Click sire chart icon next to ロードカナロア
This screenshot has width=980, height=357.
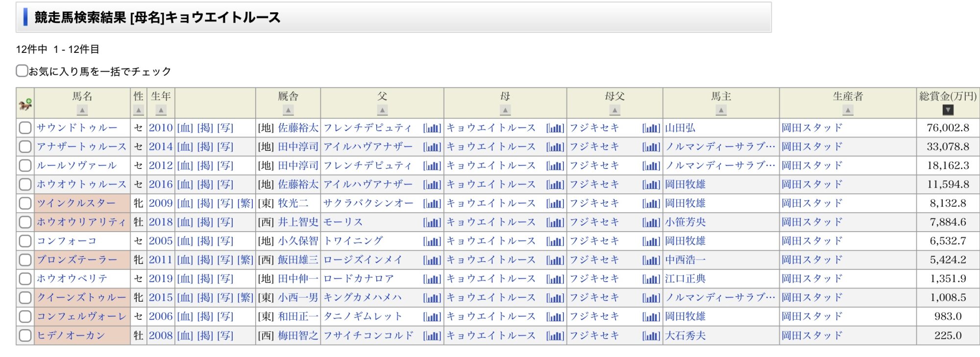coord(432,279)
